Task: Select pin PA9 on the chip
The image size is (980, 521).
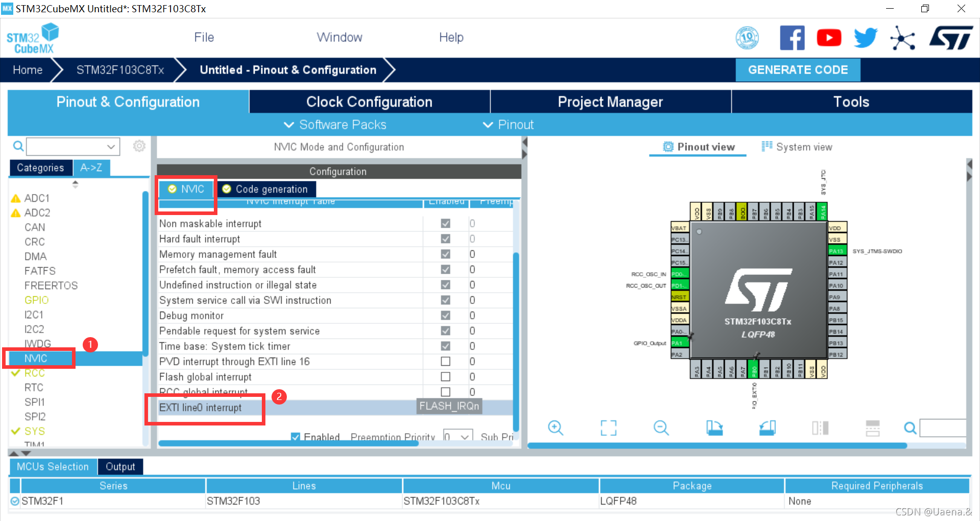Action: (837, 297)
